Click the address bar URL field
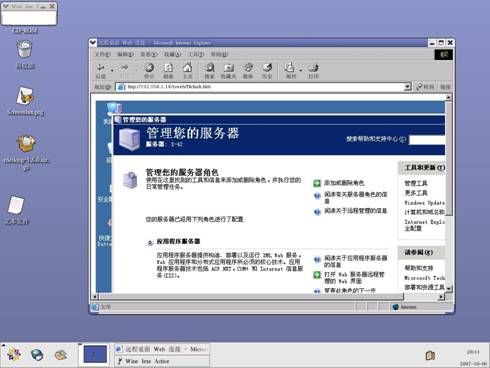490x368 pixels. point(263,87)
